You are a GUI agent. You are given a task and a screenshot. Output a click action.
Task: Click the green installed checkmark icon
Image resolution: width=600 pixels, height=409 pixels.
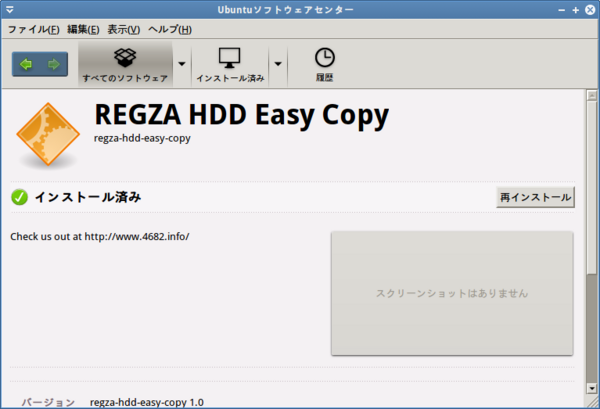19,197
